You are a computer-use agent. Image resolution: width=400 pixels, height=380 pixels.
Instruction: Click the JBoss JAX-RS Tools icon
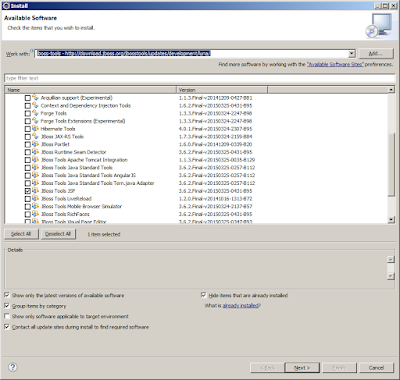pyautogui.click(x=36, y=137)
